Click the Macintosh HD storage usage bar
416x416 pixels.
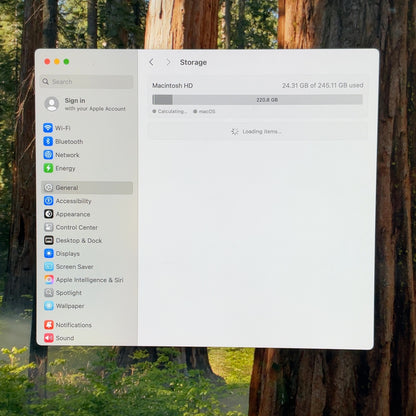coord(257,100)
